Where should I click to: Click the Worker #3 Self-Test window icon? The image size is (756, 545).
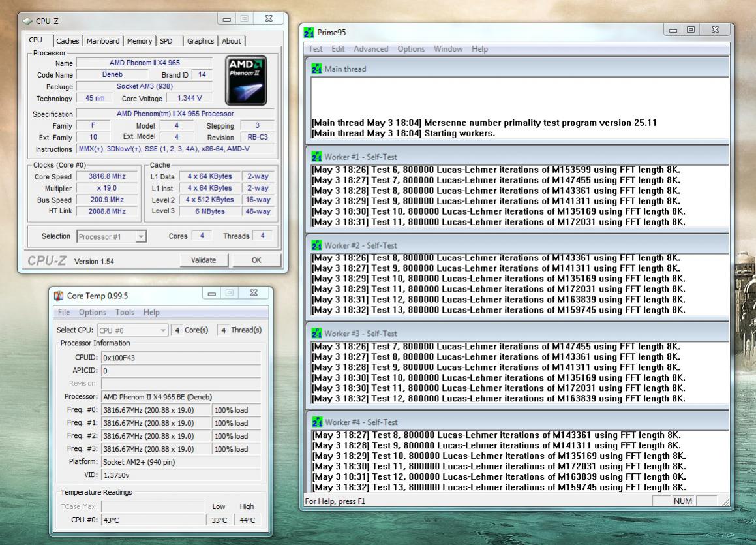tap(316, 334)
